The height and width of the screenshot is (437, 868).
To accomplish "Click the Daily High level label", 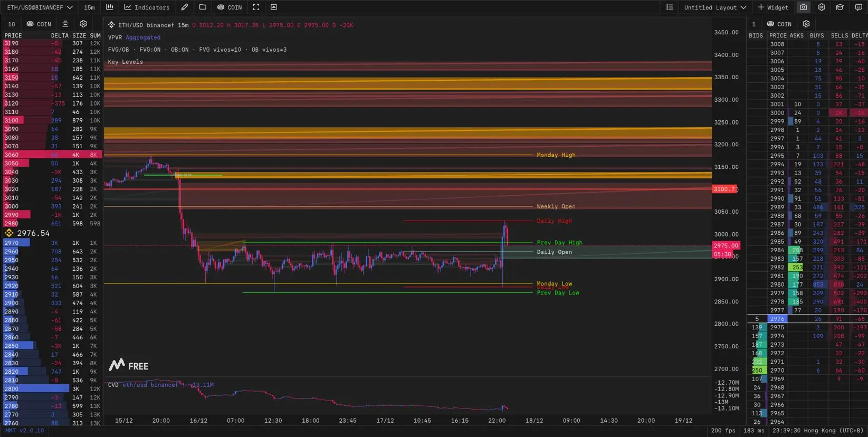I will tap(555, 221).
